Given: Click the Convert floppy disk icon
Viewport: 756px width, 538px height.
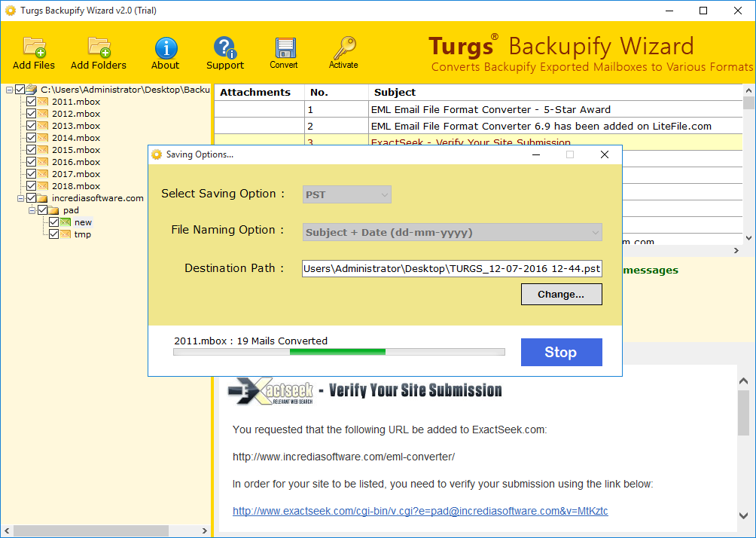Looking at the screenshot, I should click(285, 47).
